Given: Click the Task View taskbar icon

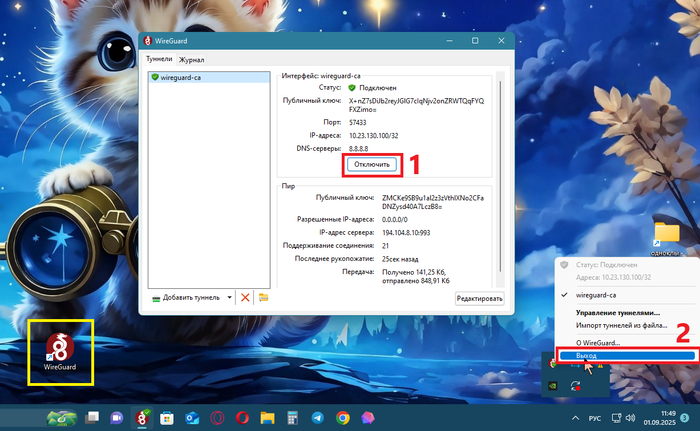Looking at the screenshot, I should [92, 418].
